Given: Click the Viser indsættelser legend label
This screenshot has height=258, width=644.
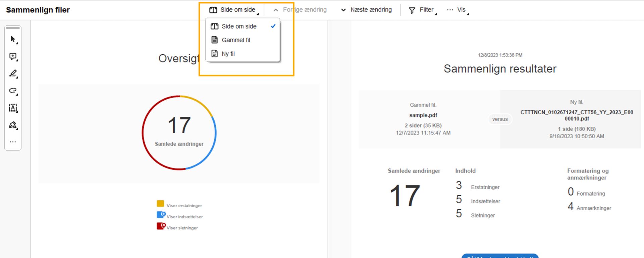Looking at the screenshot, I should click(x=185, y=217).
